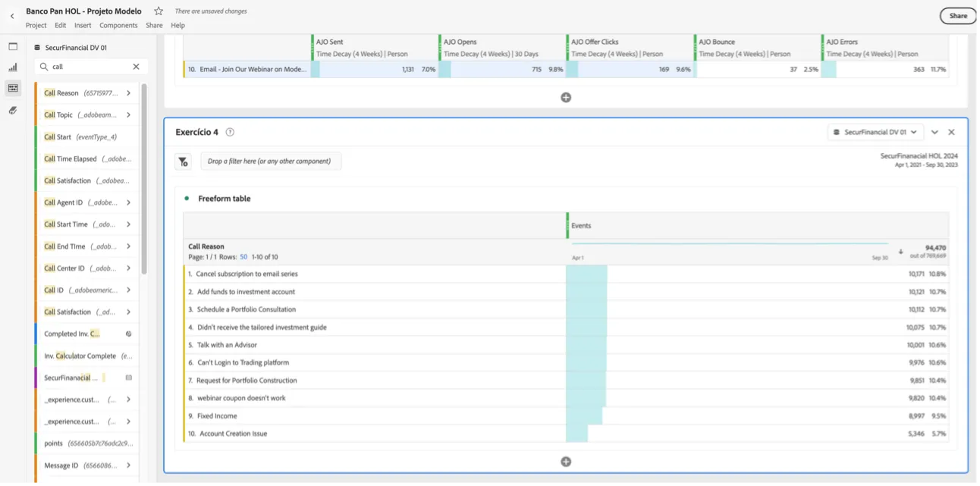
Task: Expand the Call Agent ID chevron
Action: tap(129, 202)
